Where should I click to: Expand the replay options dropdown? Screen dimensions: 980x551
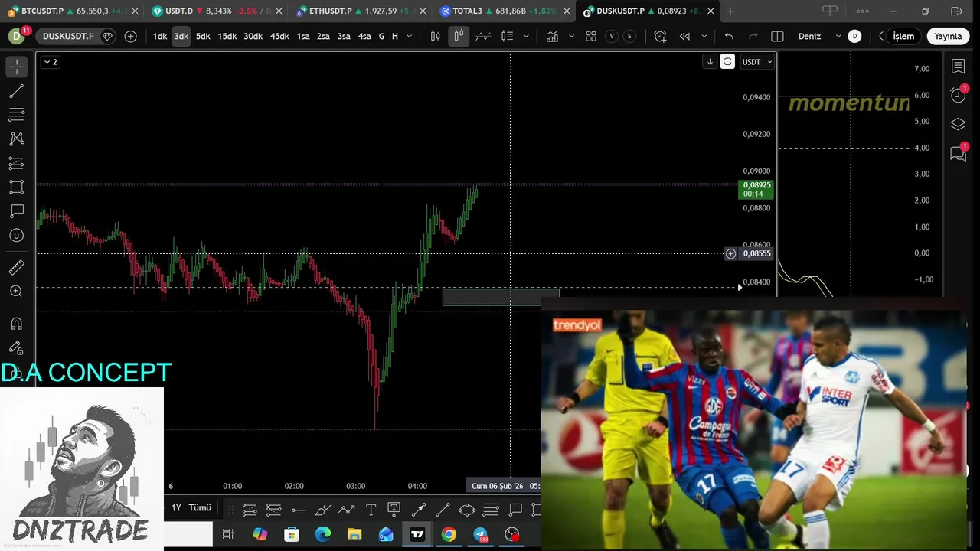(x=704, y=36)
